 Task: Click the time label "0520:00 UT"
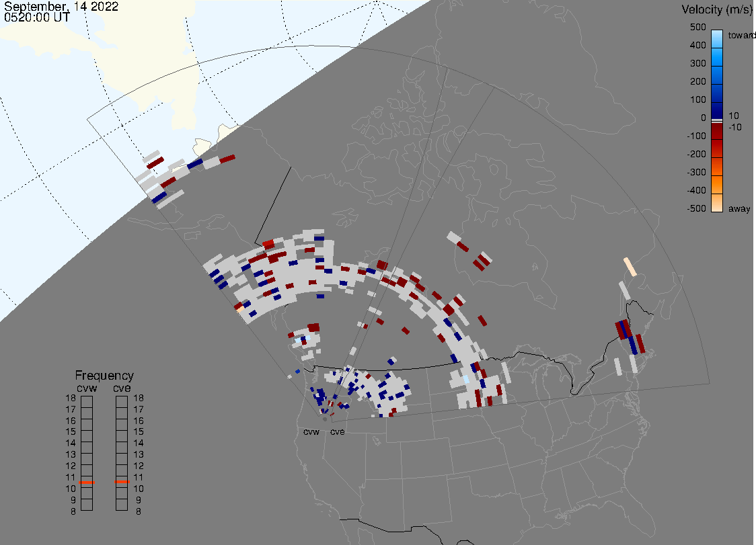click(37, 17)
